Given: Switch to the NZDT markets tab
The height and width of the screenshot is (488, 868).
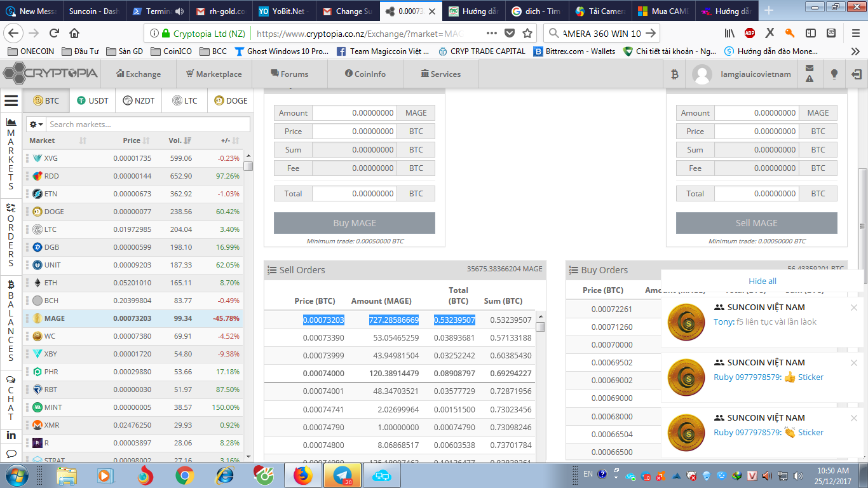Looking at the screenshot, I should pos(139,100).
